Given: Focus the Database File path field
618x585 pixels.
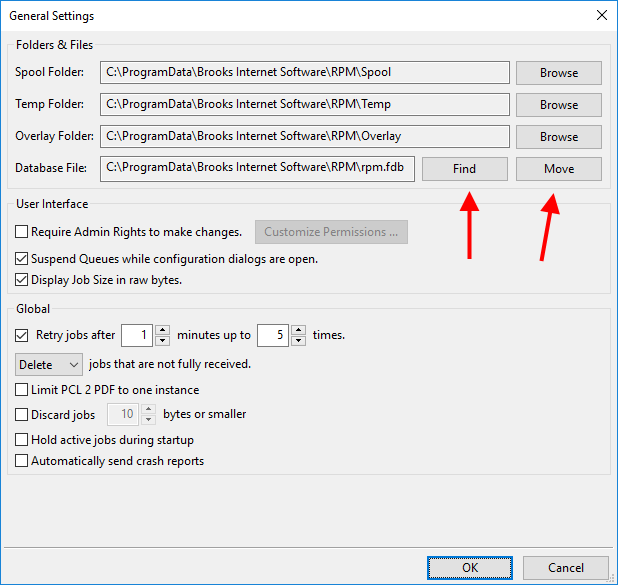Looking at the screenshot, I should pos(257,169).
